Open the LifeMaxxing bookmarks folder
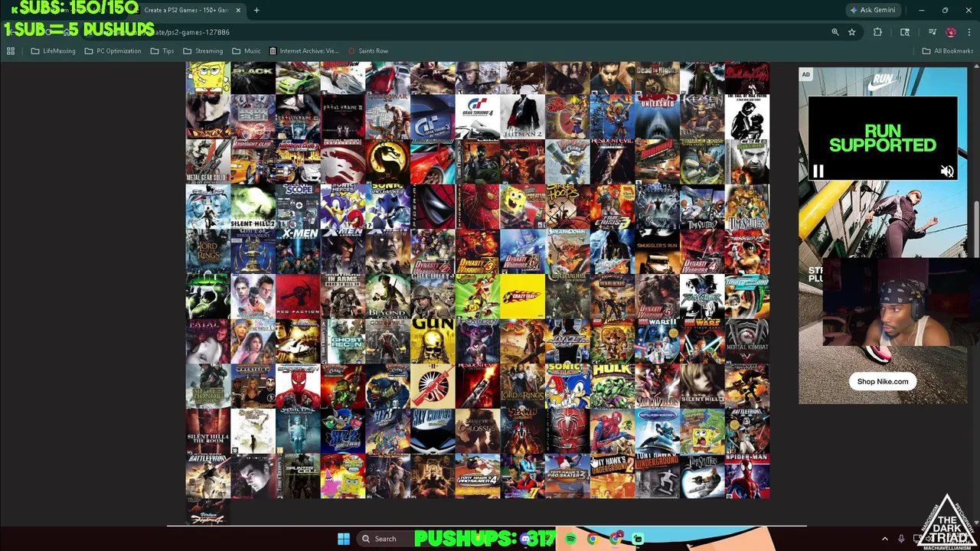This screenshot has width=980, height=551. pos(53,51)
